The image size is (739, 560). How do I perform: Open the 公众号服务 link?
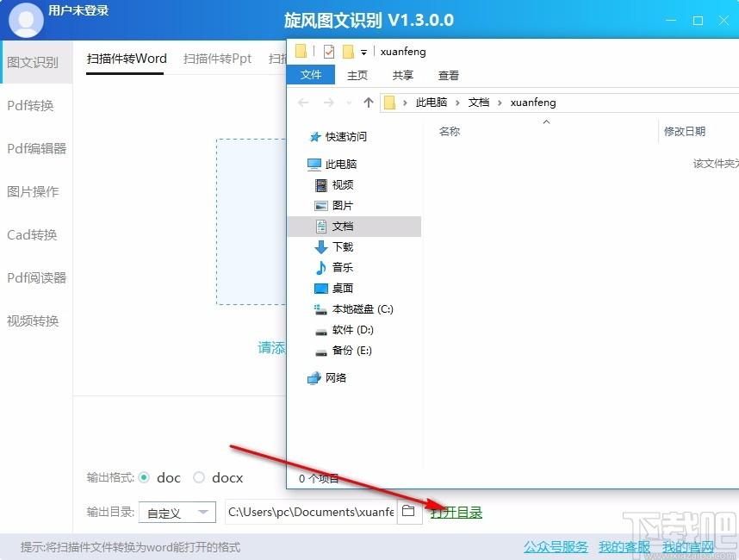pos(556,547)
